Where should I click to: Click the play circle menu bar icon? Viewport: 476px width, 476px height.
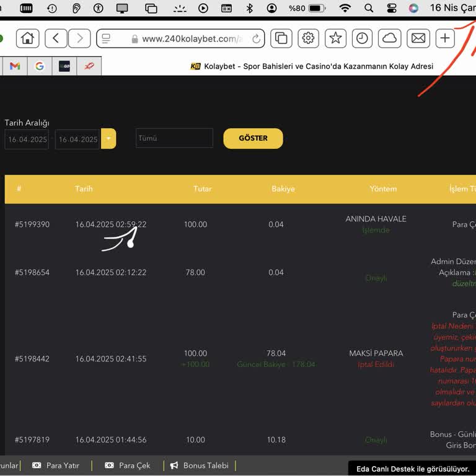point(203,8)
